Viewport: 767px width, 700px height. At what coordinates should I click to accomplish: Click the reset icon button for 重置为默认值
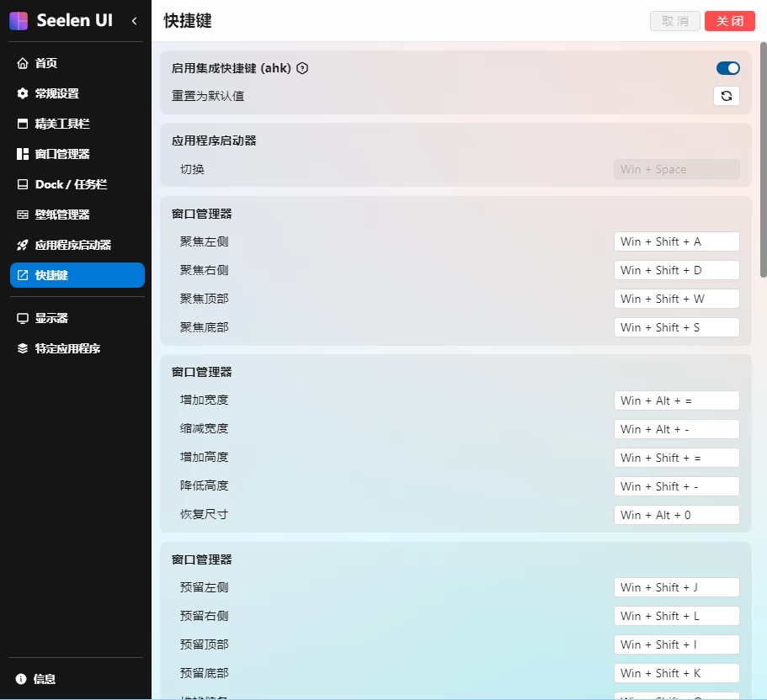click(x=727, y=96)
